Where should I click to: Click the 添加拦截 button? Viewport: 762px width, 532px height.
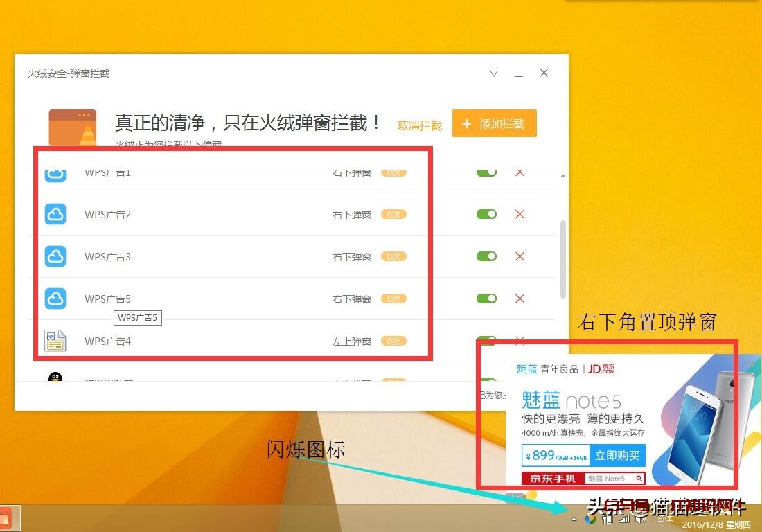click(x=494, y=124)
